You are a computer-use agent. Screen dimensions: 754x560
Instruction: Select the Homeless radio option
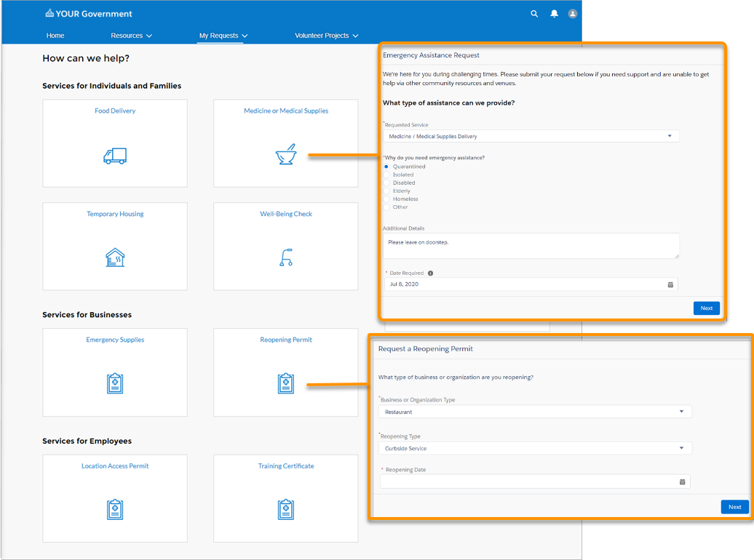click(386, 199)
